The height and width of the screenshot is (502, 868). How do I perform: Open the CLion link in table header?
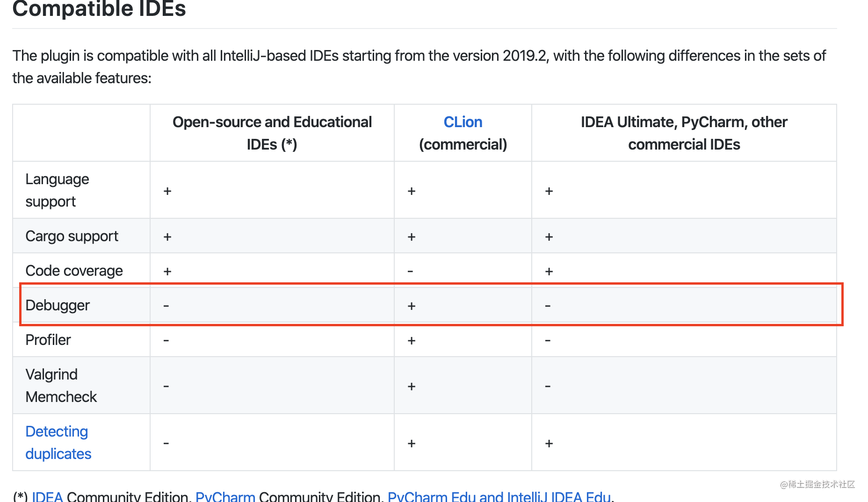(x=463, y=122)
